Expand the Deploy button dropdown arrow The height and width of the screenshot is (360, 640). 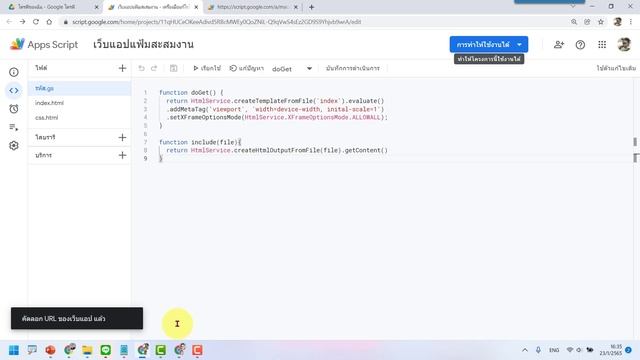click(520, 44)
